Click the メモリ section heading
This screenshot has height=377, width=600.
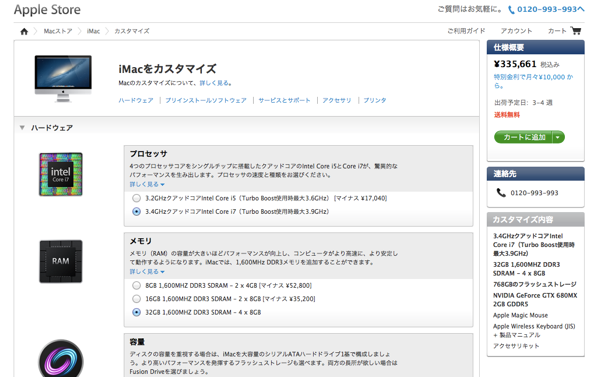[x=141, y=241]
